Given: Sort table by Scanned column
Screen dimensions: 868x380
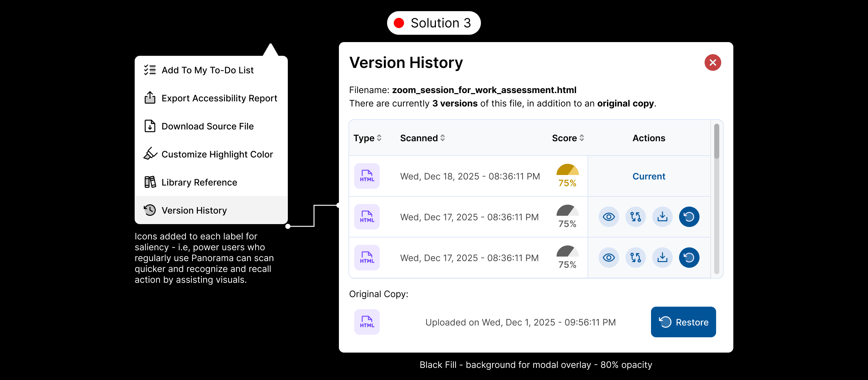Looking at the screenshot, I should tap(422, 138).
